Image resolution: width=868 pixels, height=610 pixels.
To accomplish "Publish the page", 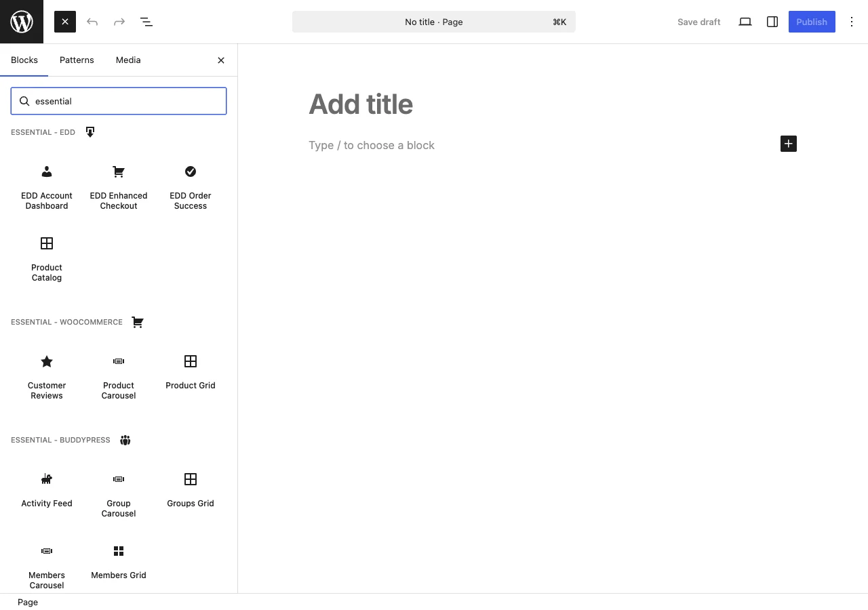I will click(812, 22).
